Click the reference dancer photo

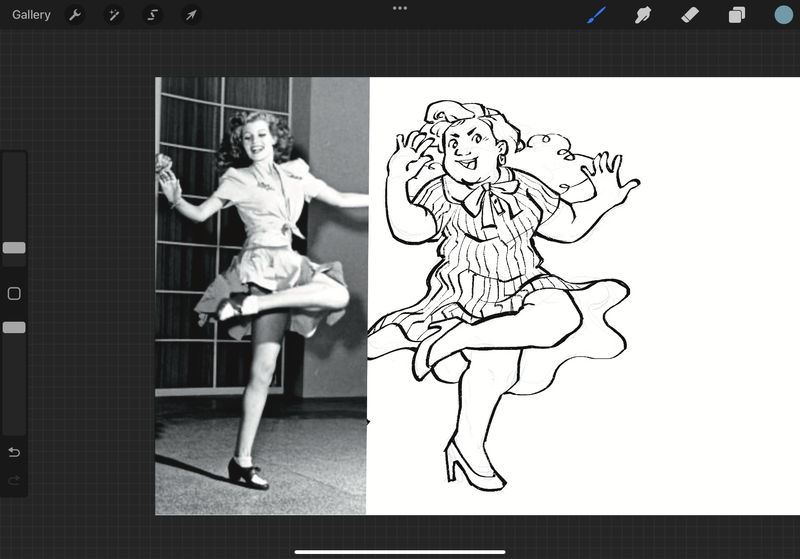point(261,296)
